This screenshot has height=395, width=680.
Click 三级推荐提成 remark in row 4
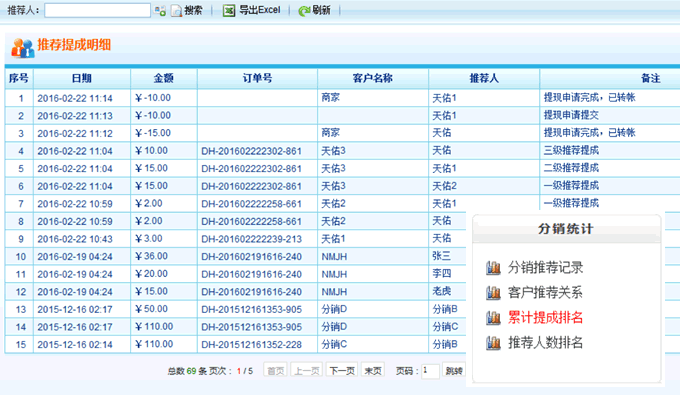coord(571,150)
